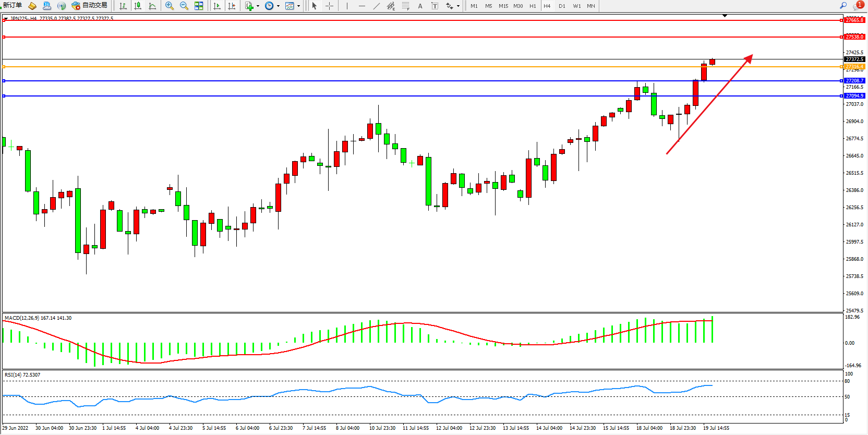868x435 pixels.
Task: Select the trendline drawing tool
Action: [377, 6]
